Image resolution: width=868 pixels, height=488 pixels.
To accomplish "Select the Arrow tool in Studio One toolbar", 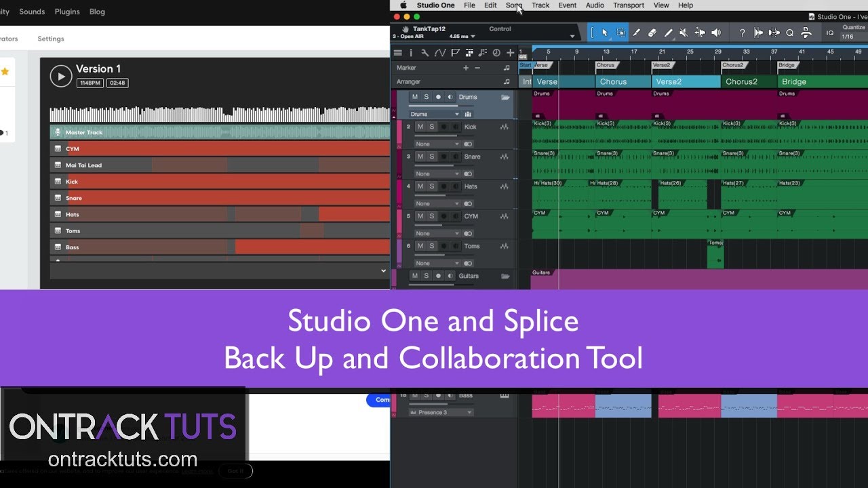I will (x=605, y=33).
